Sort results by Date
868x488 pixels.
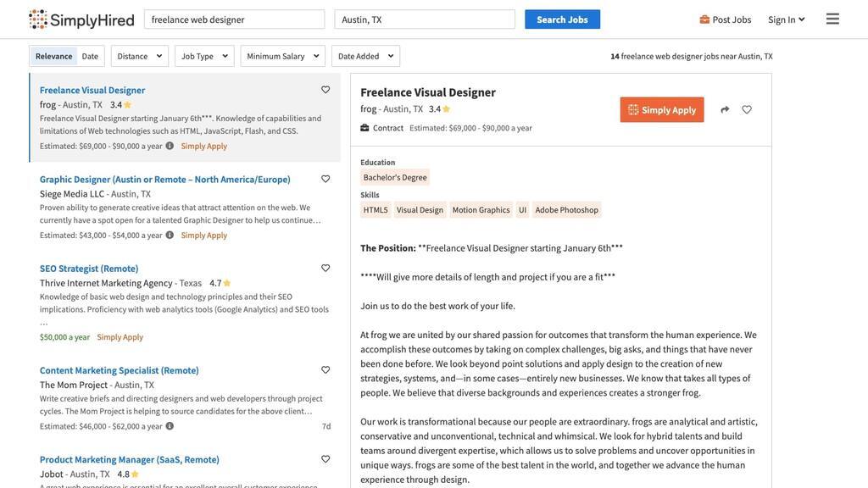coord(90,56)
